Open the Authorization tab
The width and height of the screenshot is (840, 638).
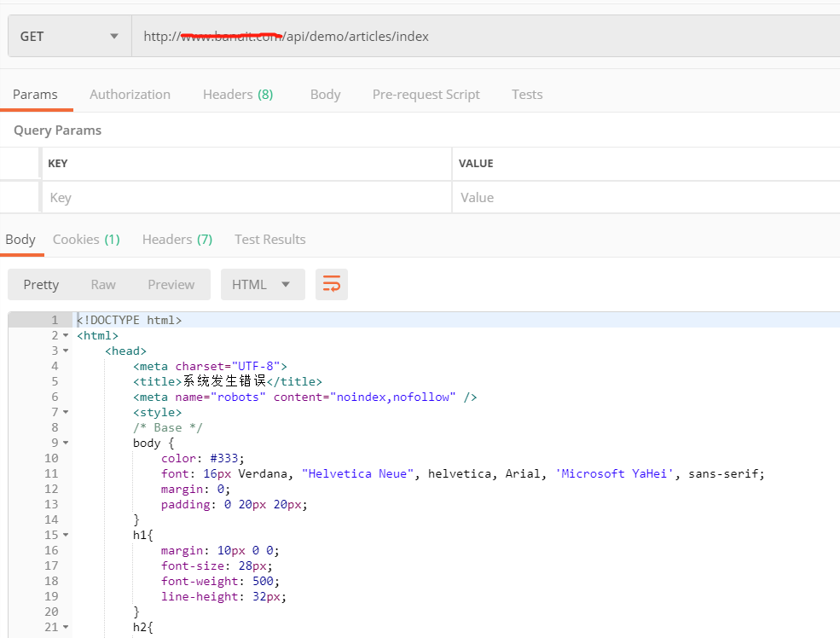[130, 95]
